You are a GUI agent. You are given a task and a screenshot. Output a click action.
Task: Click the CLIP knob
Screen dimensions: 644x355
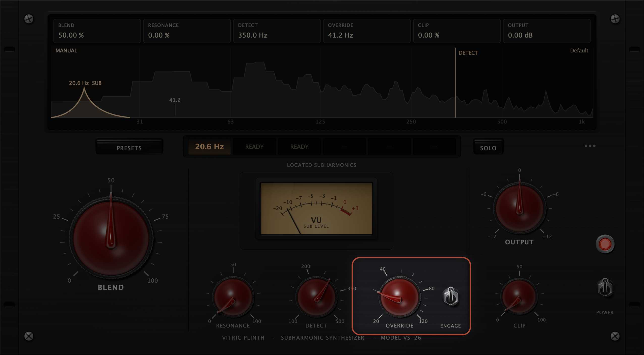click(519, 297)
